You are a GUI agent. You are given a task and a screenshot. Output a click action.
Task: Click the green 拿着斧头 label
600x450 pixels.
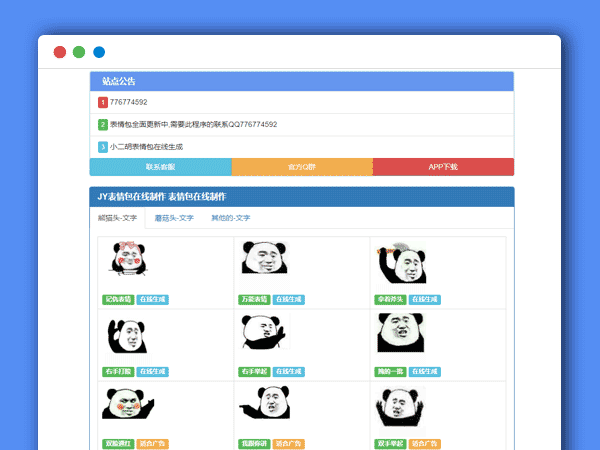click(390, 299)
